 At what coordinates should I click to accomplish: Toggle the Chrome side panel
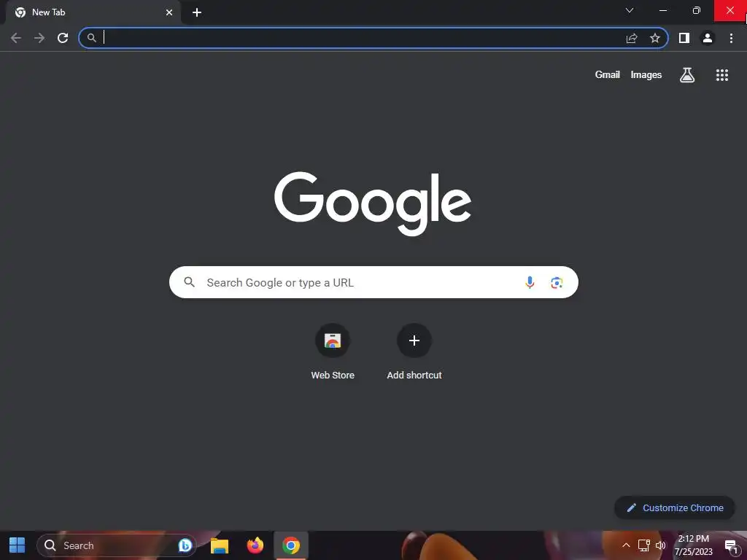click(684, 38)
